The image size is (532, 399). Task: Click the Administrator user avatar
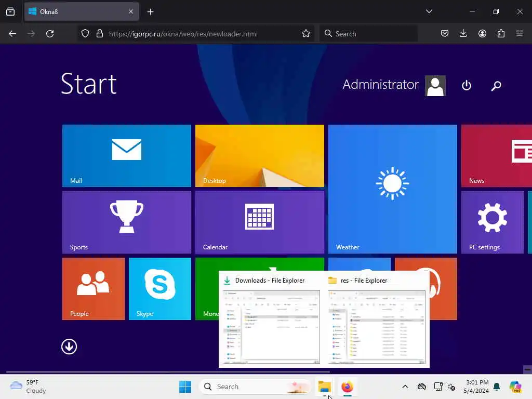coord(435,86)
